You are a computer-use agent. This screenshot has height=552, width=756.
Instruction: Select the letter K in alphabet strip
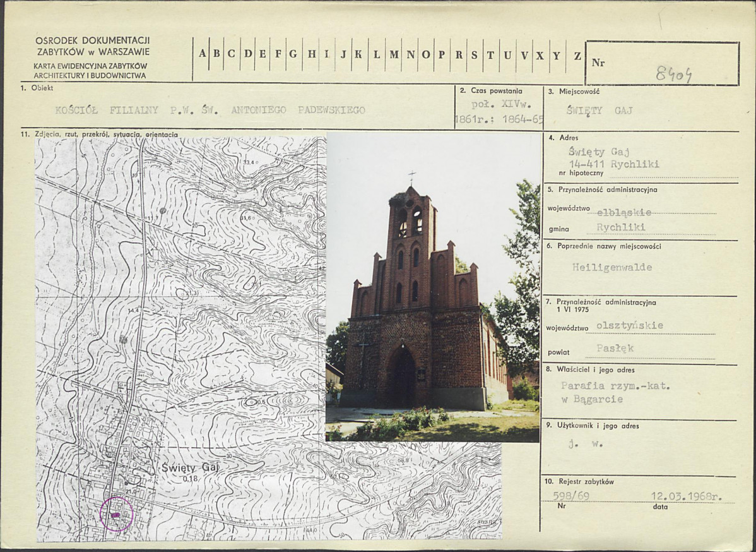[358, 54]
